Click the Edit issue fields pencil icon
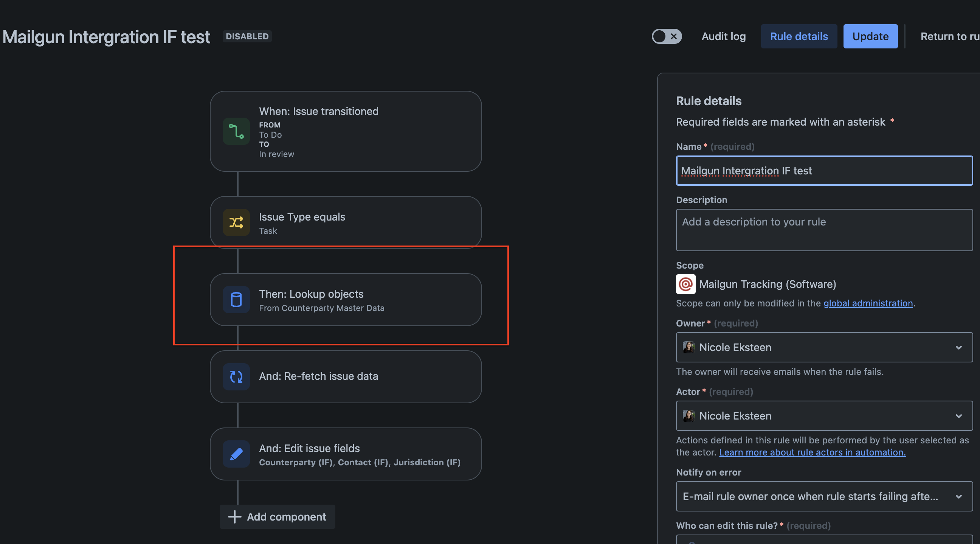The image size is (980, 544). coord(236,454)
